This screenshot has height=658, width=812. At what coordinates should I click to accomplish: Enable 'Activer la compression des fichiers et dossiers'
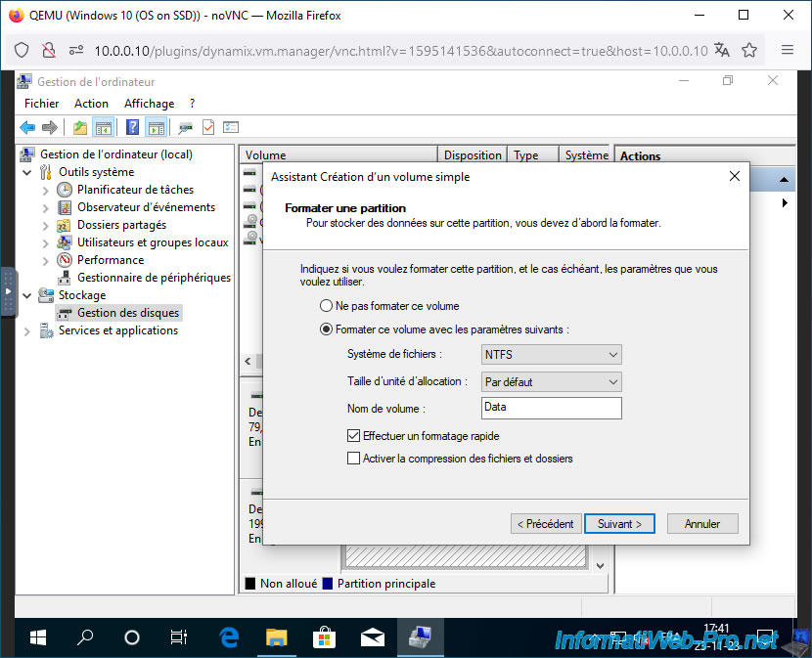354,459
